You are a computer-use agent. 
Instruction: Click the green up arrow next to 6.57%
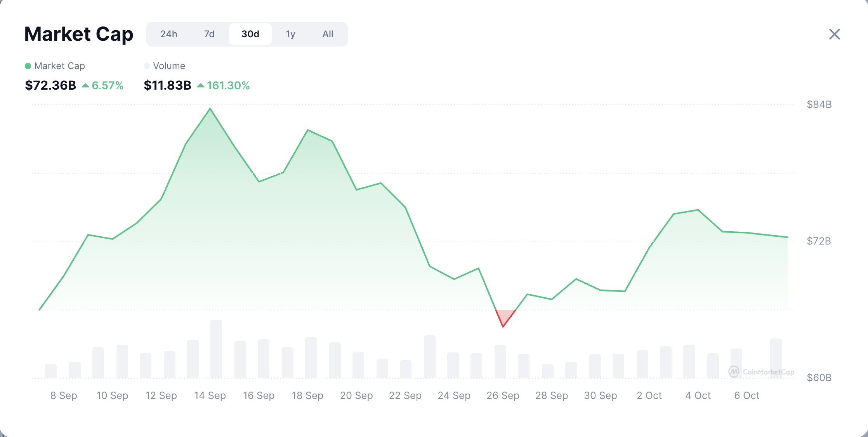coord(86,86)
